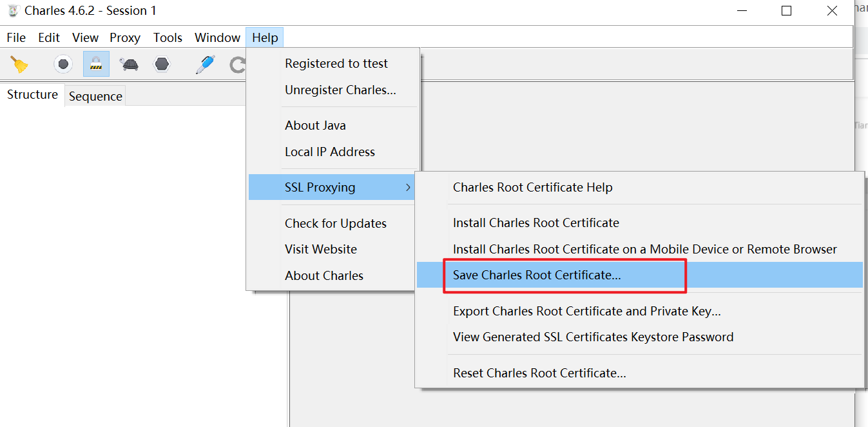
Task: Select Install Charles Root Certificate
Action: click(640, 223)
